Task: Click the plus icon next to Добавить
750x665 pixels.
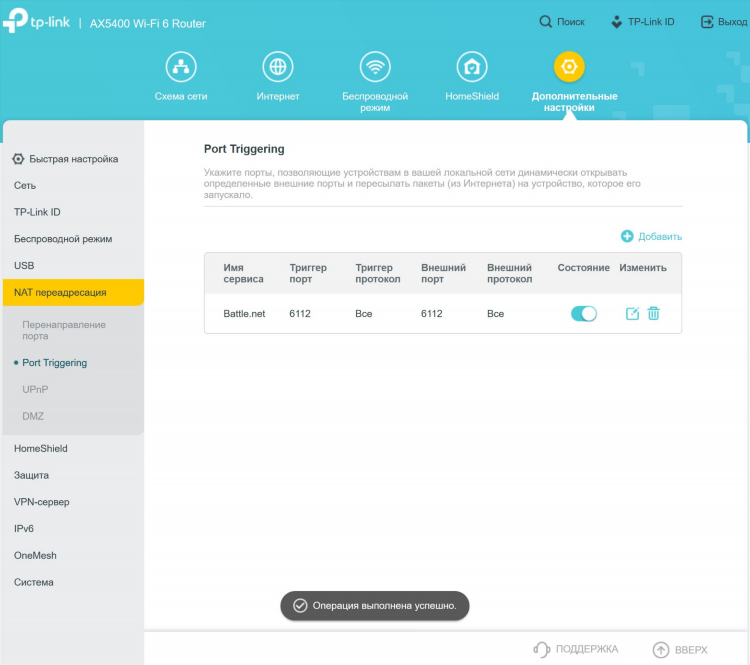Action: click(x=627, y=236)
